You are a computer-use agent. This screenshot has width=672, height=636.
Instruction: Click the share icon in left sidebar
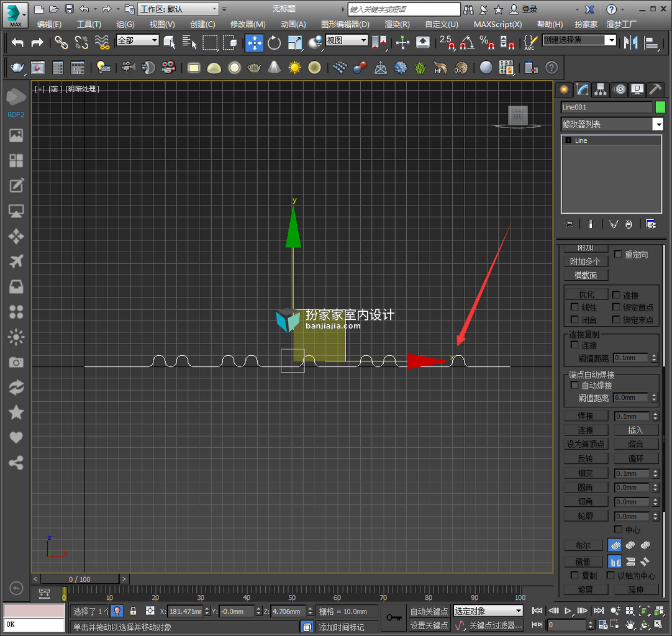point(16,463)
